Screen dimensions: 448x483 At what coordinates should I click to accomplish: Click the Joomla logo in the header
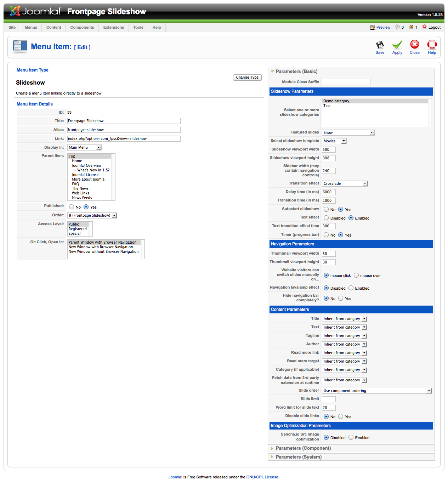coord(35,11)
